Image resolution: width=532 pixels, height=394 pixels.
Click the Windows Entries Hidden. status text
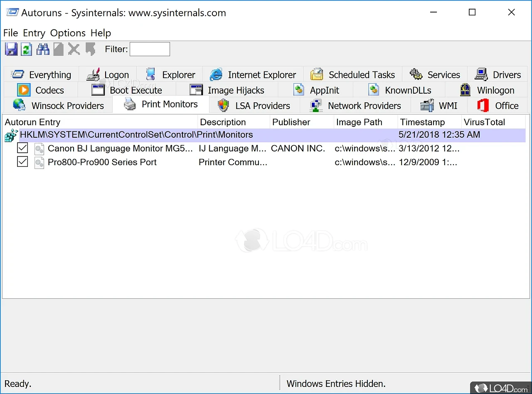pyautogui.click(x=336, y=384)
